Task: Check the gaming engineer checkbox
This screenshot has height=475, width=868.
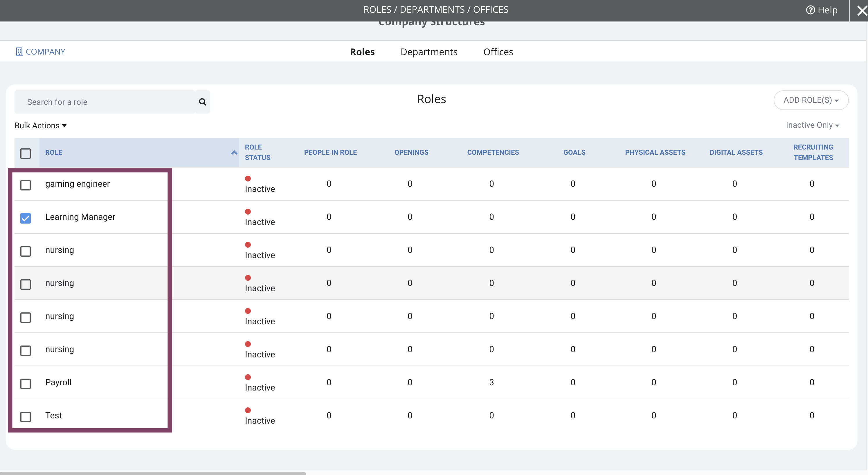Action: pos(26,185)
